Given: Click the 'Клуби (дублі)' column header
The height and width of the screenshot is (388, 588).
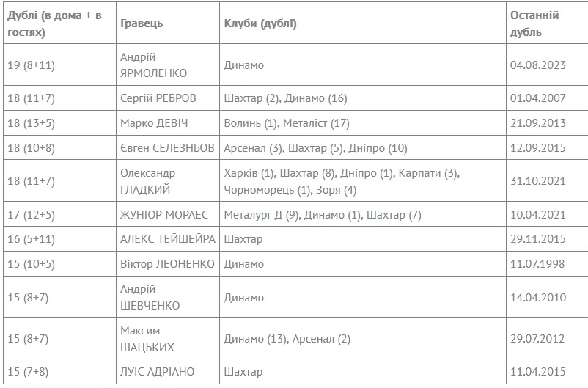Looking at the screenshot, I should click(x=260, y=23).
